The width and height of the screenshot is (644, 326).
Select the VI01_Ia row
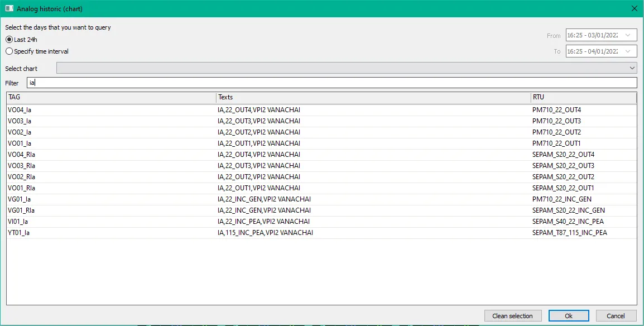[321, 221]
